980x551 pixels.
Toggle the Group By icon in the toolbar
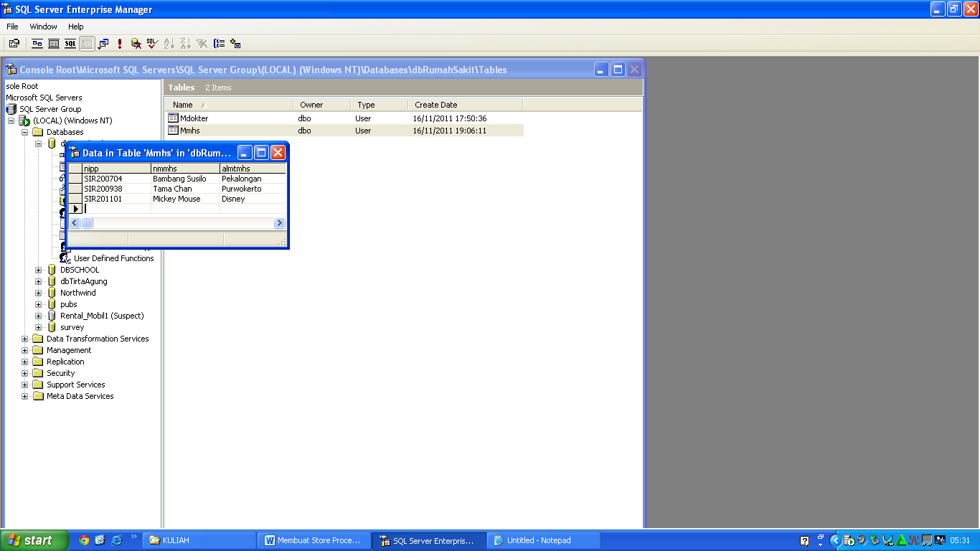(x=221, y=44)
